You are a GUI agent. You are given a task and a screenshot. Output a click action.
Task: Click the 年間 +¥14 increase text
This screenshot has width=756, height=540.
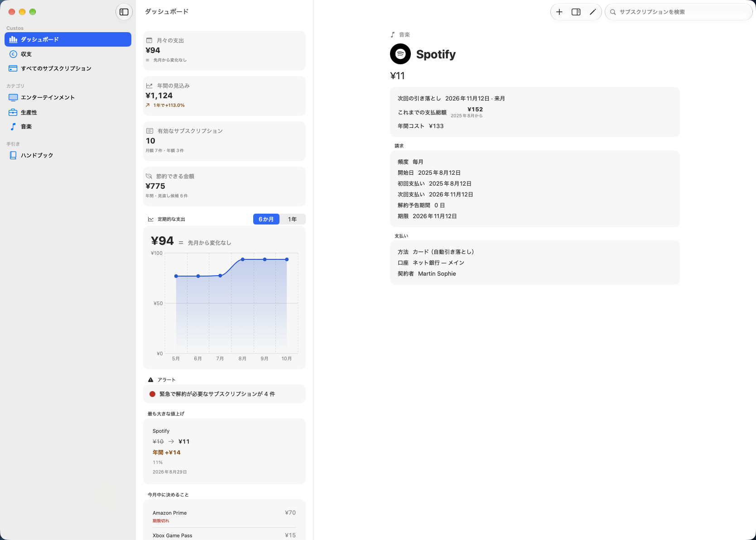167,452
